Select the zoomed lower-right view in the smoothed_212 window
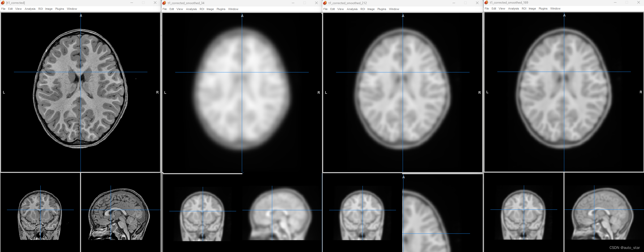The height and width of the screenshot is (252, 644). click(443, 213)
